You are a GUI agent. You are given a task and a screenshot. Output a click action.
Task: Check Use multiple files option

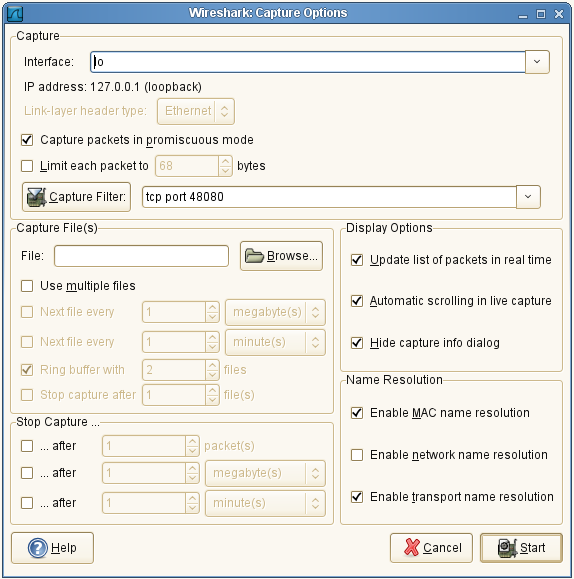(27, 286)
